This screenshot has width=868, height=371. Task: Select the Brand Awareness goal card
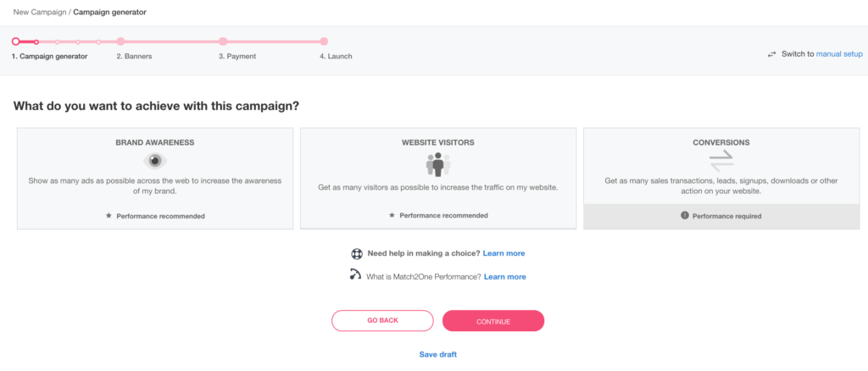coord(155,179)
